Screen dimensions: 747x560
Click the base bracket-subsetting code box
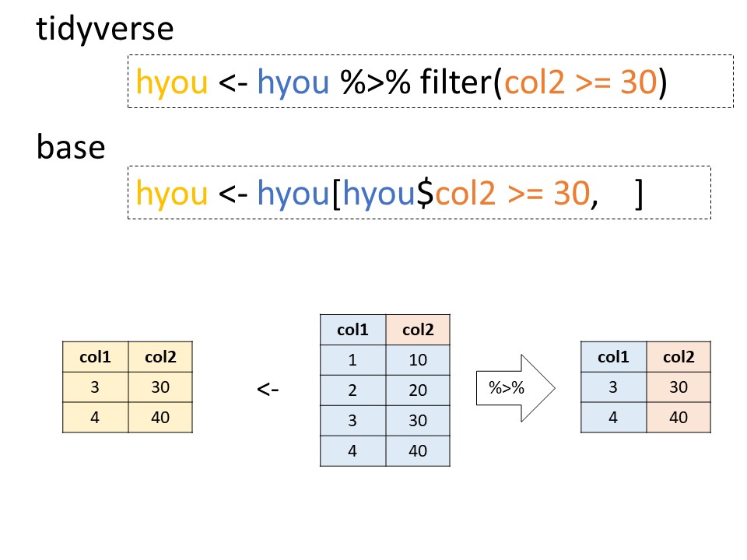[419, 193]
